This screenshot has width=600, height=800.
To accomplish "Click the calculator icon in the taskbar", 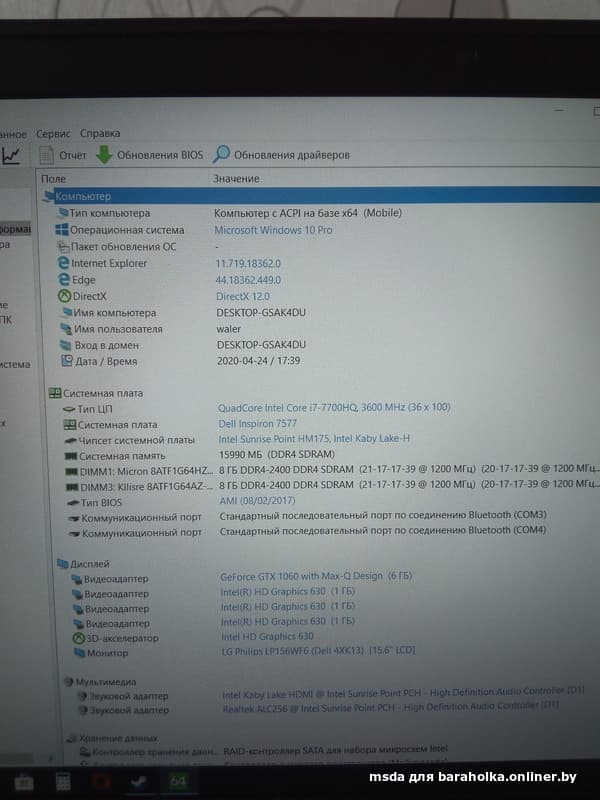I will click(x=63, y=782).
